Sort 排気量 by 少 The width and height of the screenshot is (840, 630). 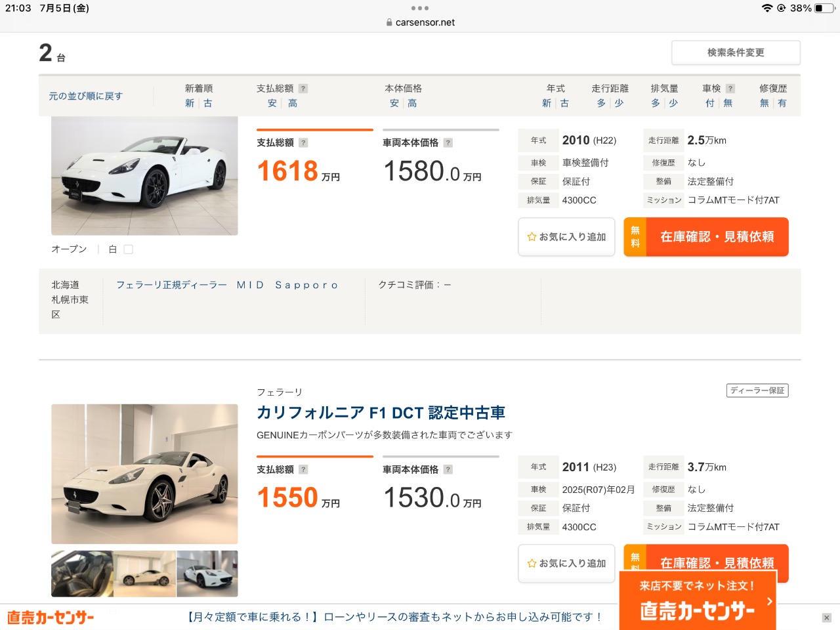click(x=673, y=103)
